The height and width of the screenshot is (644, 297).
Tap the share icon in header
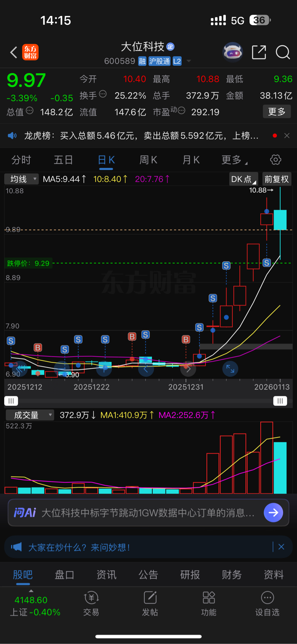(x=259, y=52)
